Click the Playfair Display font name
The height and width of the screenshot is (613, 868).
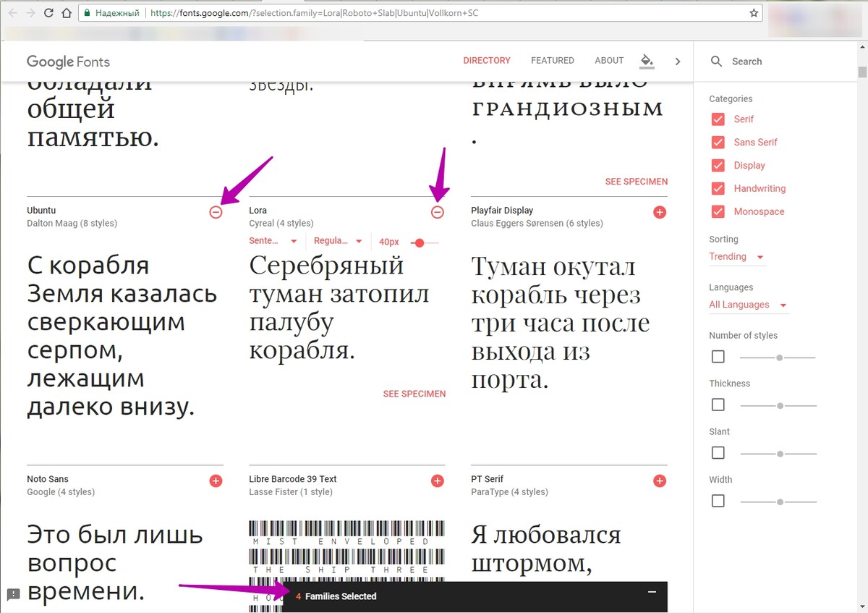(502, 210)
